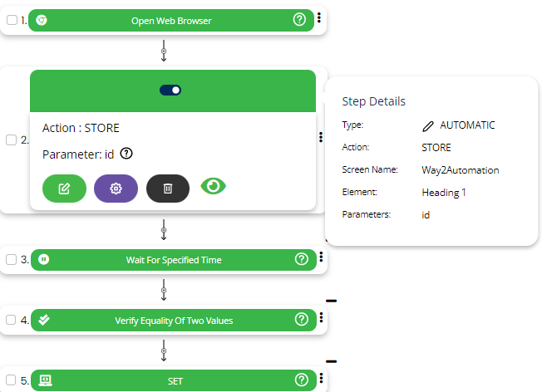Select the checkbox for step 4
This screenshot has height=392, width=542.
[12, 321]
